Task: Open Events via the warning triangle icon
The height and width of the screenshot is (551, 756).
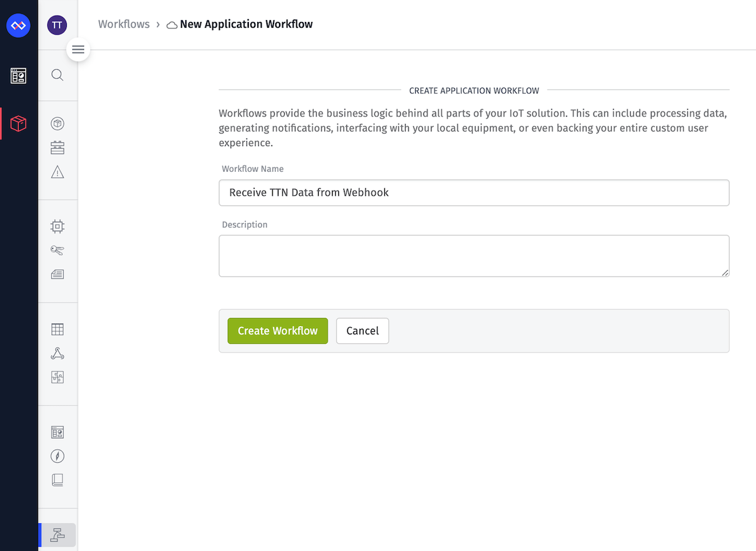Action: [57, 172]
